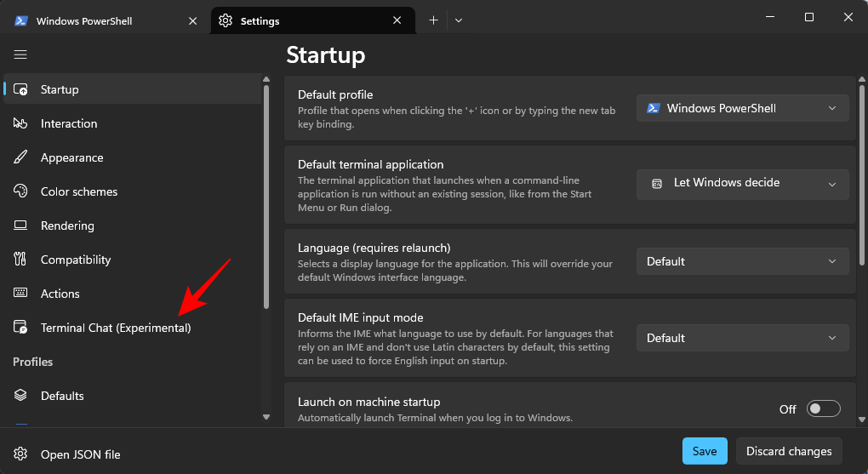Open Color schemes palette icon
This screenshot has width=868, height=474.
(x=21, y=191)
